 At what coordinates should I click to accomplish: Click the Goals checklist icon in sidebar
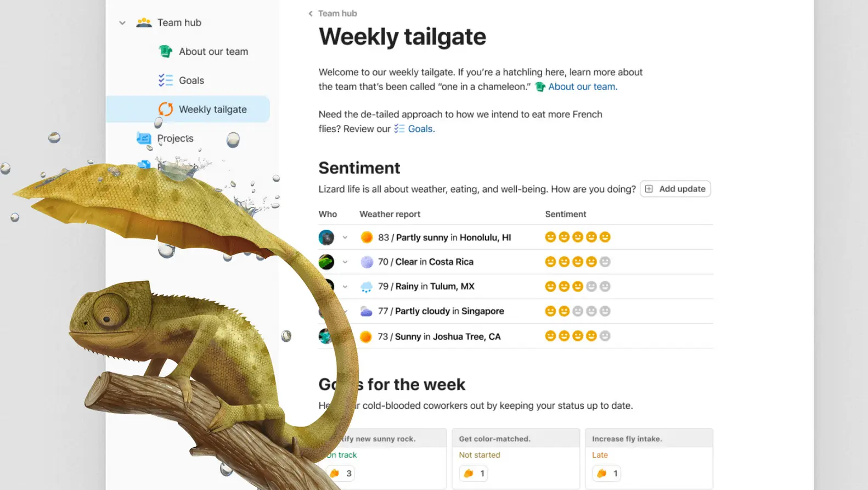coord(165,81)
